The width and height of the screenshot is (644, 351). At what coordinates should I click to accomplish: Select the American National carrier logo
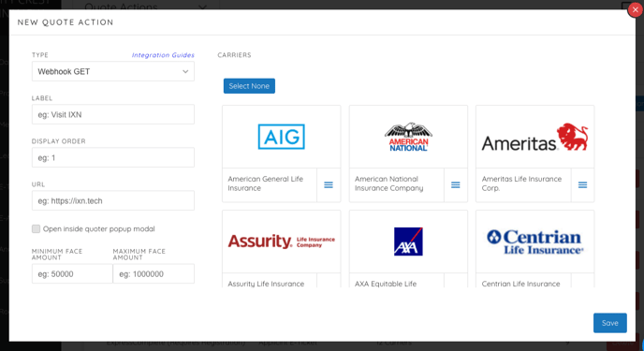click(408, 137)
